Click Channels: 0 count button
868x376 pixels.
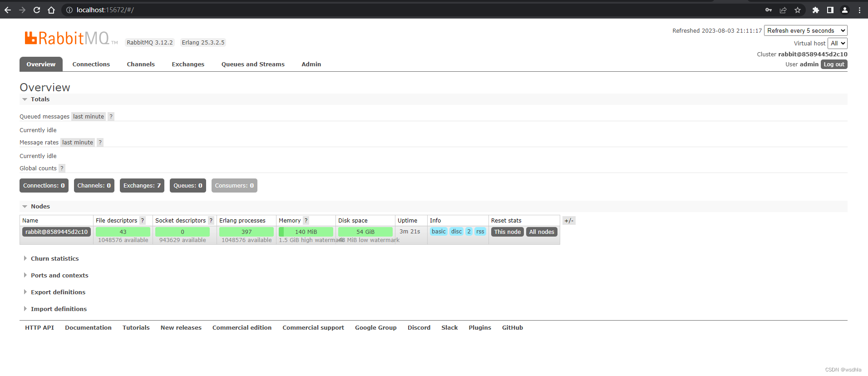click(x=94, y=186)
